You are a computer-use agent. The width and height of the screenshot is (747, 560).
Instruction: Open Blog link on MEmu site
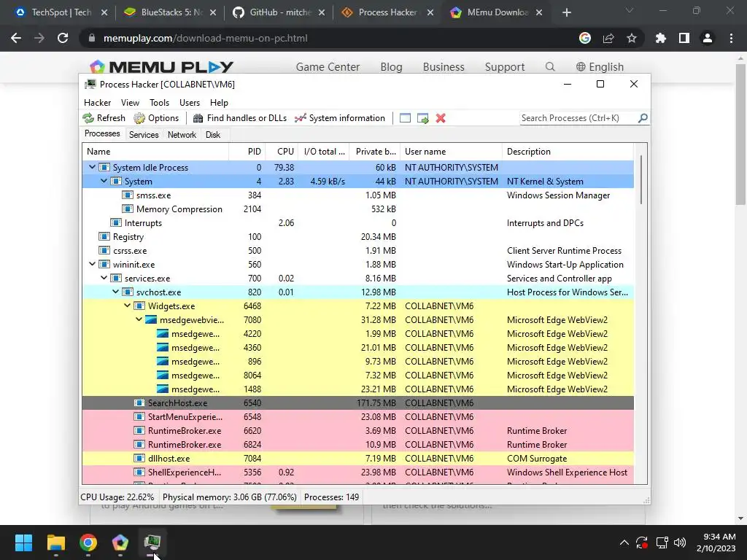click(391, 66)
